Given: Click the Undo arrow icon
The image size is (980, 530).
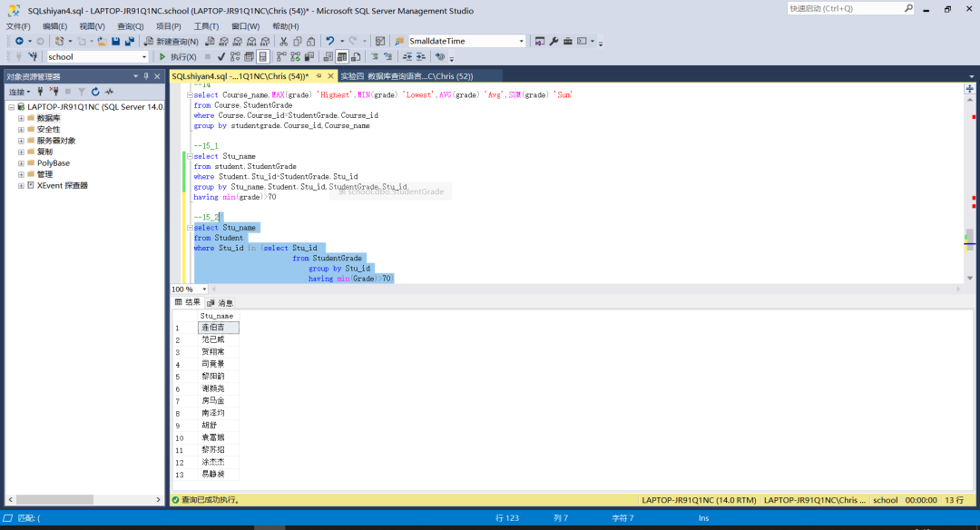Looking at the screenshot, I should (330, 41).
